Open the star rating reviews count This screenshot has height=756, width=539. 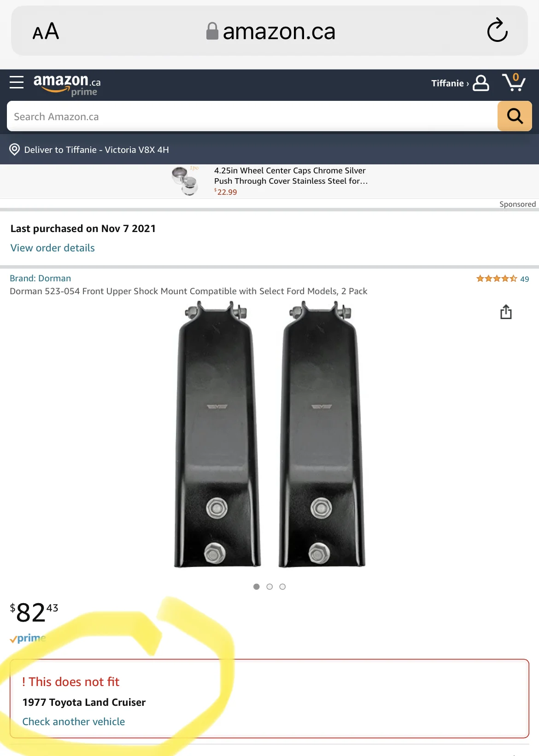point(503,279)
